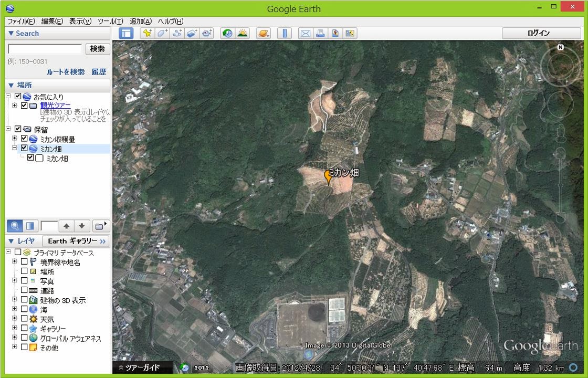Move selected place up with arrow button
Viewport: 588px width, 378px height.
coord(66,226)
